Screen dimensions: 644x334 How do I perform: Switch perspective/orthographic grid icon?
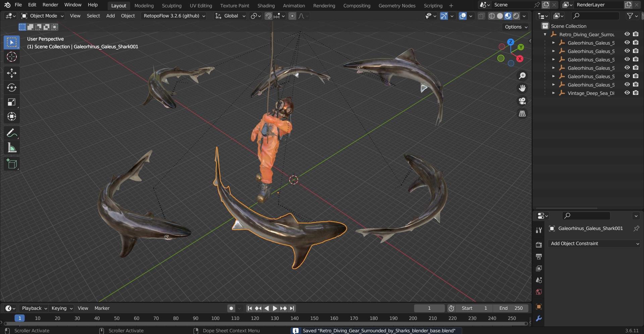522,114
